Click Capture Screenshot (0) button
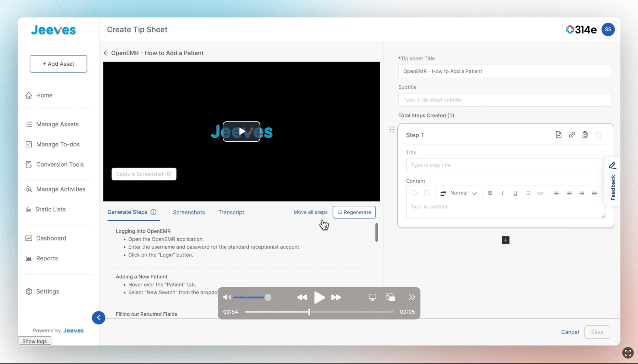The image size is (638, 364). (x=144, y=174)
